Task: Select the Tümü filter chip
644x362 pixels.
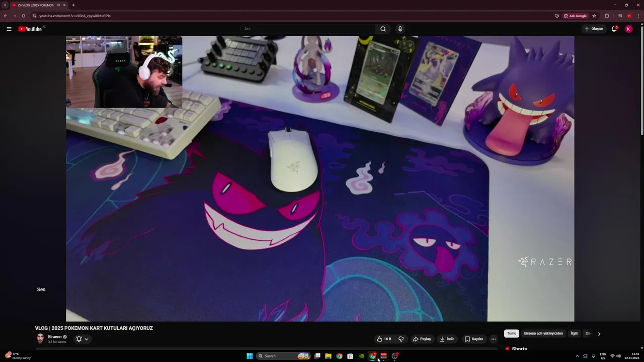Action: pos(512,333)
